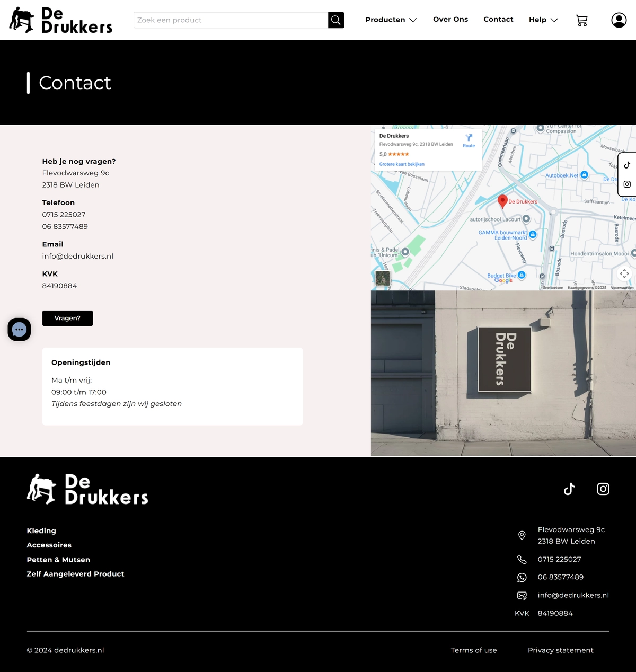Go to the Over Ons page
Image resolution: width=636 pixels, height=672 pixels.
tap(450, 20)
